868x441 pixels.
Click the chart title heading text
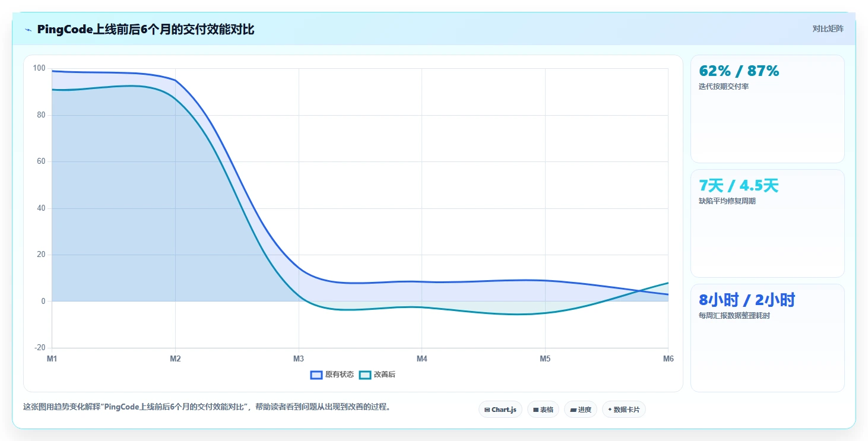(x=145, y=29)
